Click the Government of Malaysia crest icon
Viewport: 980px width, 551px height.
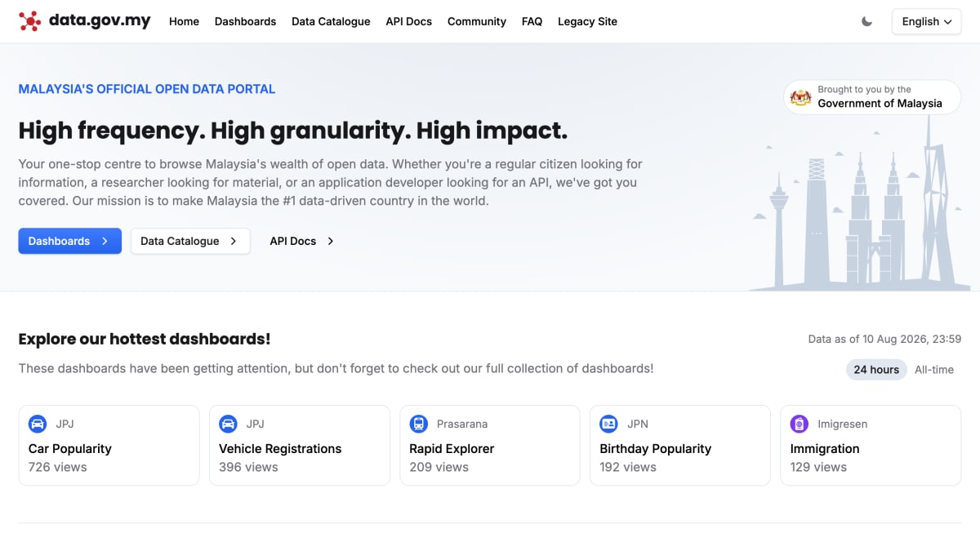(x=801, y=97)
